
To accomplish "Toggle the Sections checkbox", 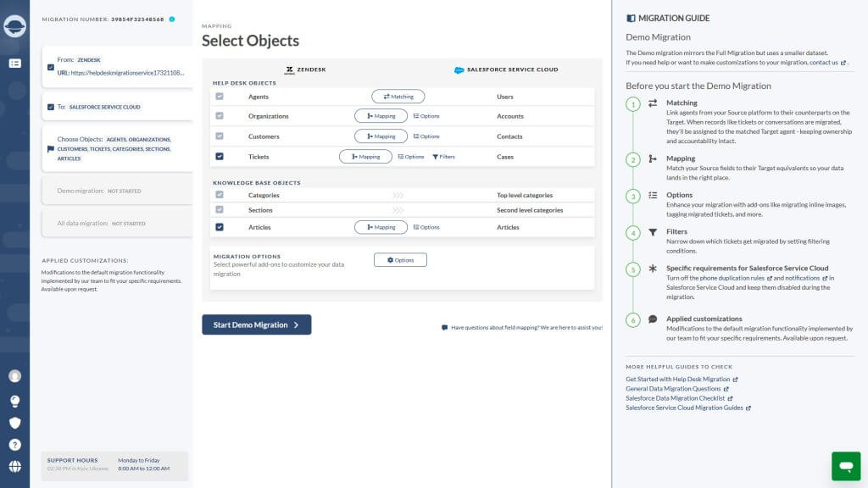I will pyautogui.click(x=220, y=209).
